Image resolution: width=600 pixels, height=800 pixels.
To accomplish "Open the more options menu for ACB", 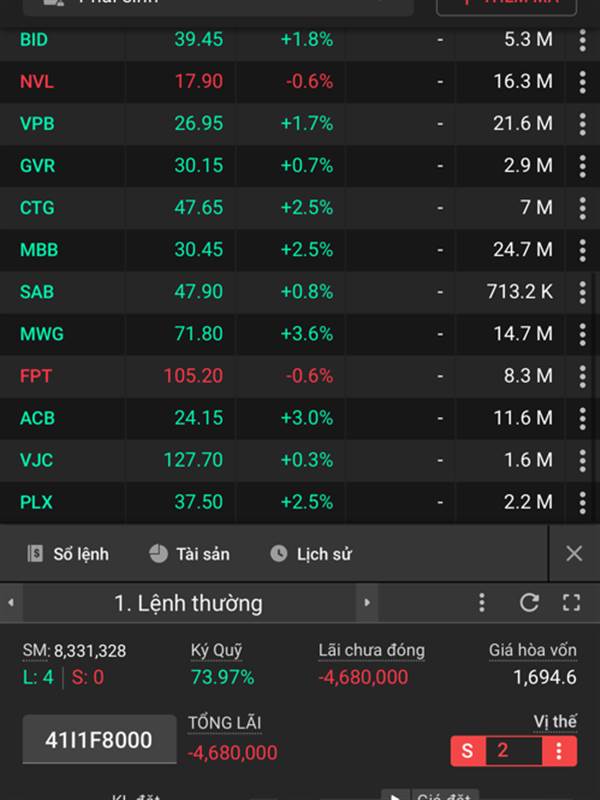I will click(x=582, y=418).
